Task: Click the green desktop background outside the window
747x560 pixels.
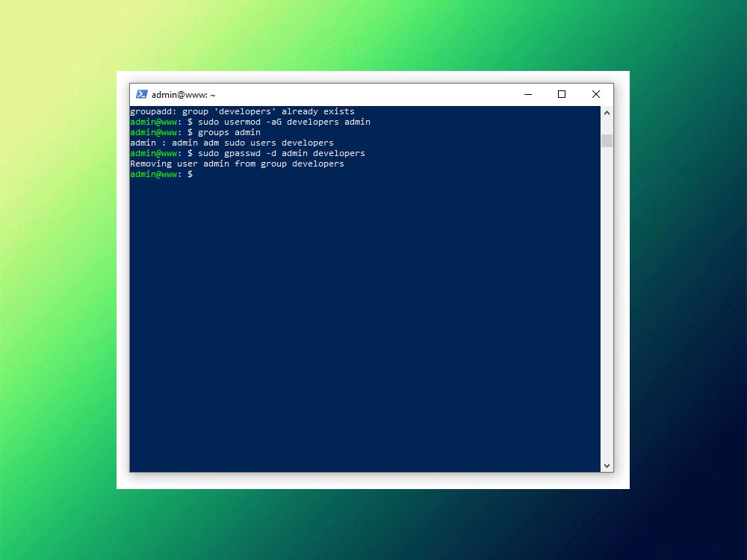Action: (60, 299)
